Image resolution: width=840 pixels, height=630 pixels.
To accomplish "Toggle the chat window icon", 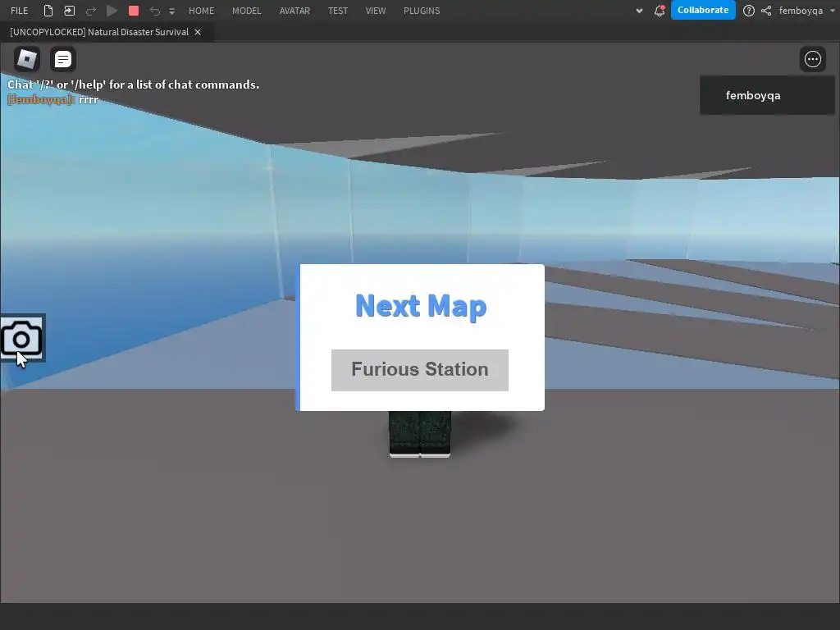I will click(62, 59).
